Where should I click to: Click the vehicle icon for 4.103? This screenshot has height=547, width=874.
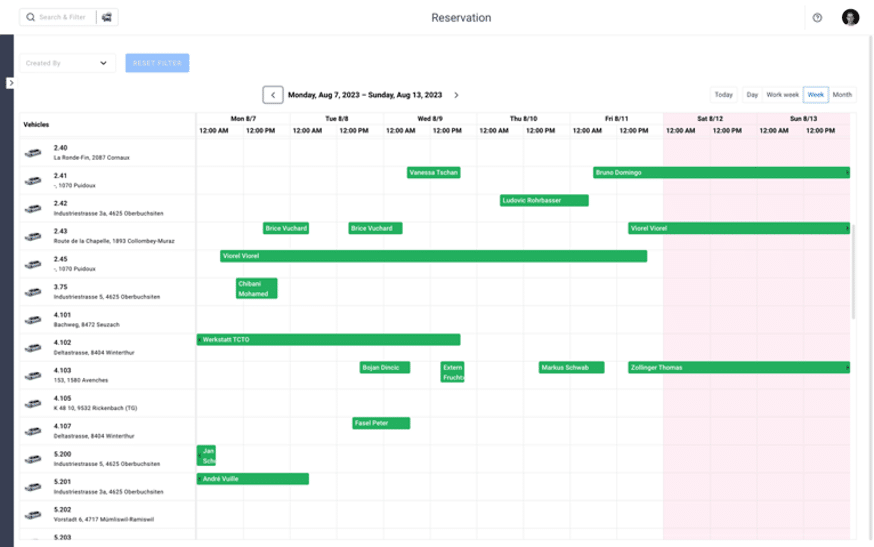pos(34,375)
